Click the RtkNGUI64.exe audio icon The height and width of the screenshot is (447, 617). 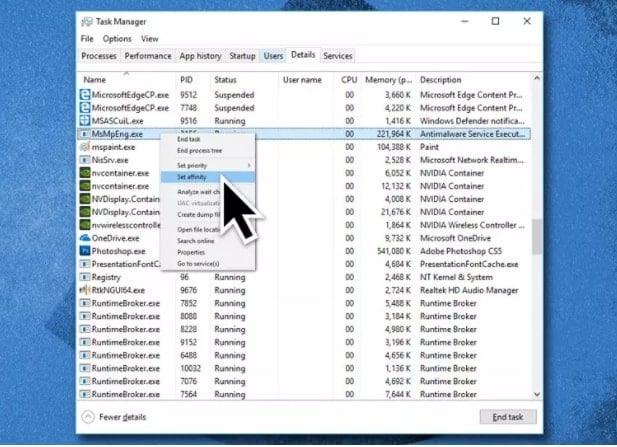click(x=85, y=290)
